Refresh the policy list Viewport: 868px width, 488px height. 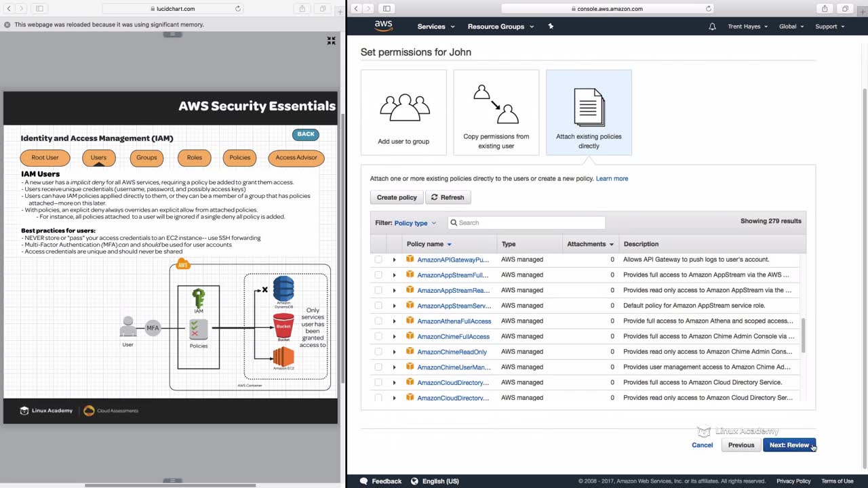tap(448, 197)
